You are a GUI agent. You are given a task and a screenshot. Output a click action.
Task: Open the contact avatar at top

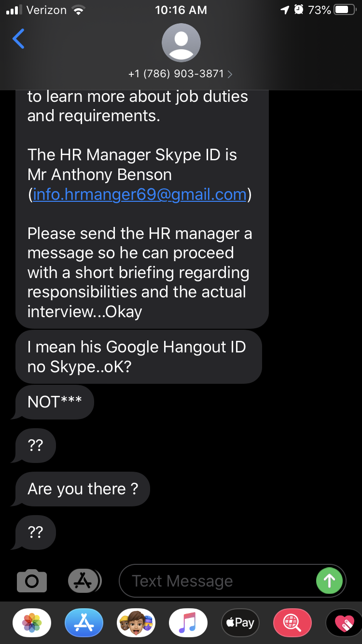181,42
